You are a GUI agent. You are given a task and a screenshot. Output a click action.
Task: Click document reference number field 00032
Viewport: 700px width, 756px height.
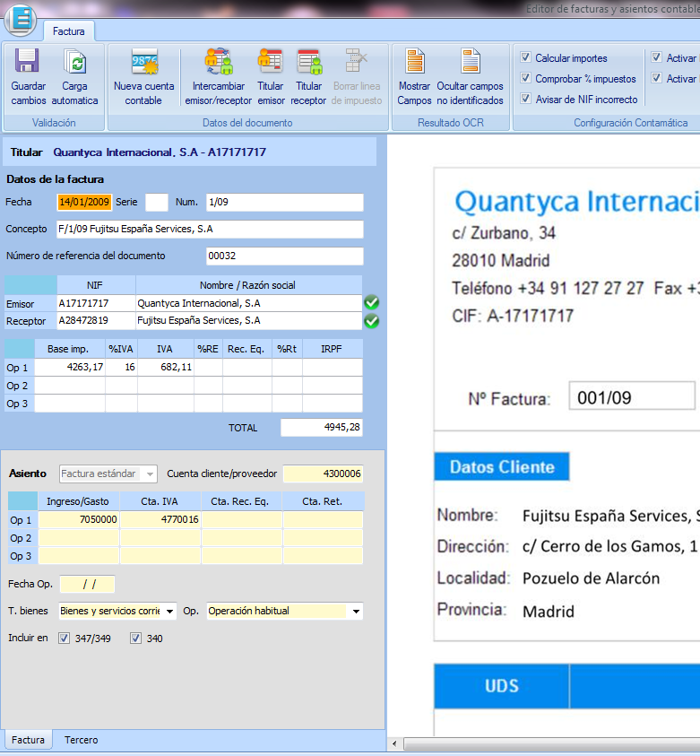coord(285,256)
